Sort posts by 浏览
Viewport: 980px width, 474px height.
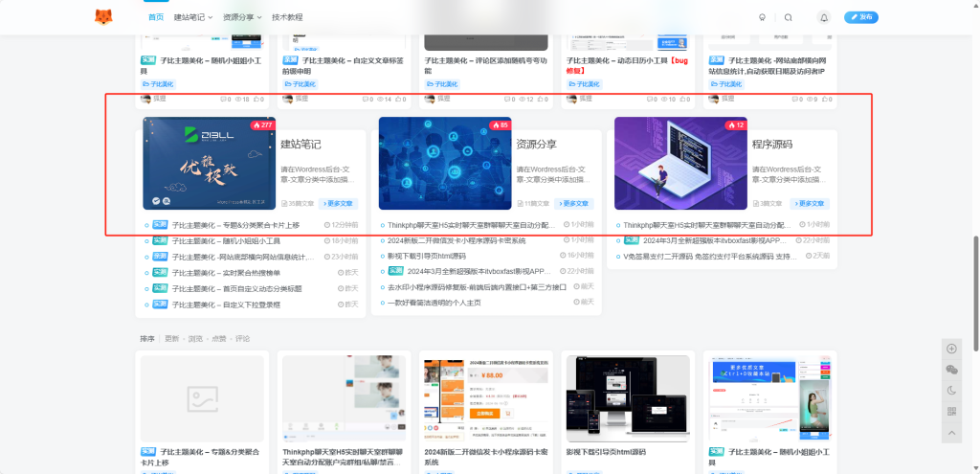point(195,338)
